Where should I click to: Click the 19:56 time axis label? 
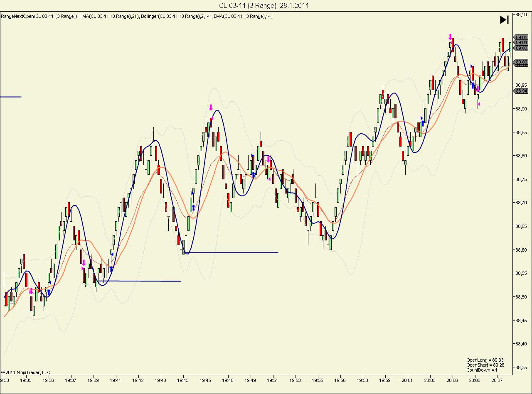coord(340,380)
